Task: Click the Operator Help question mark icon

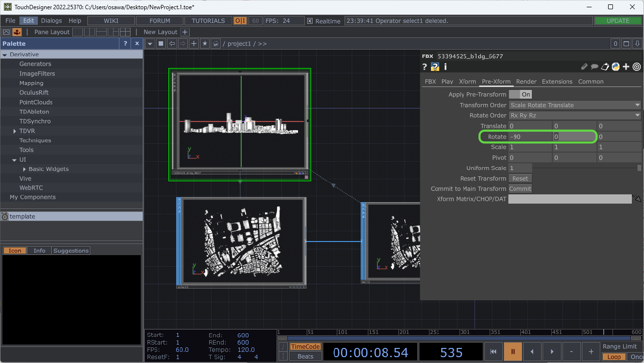Action: tap(425, 67)
